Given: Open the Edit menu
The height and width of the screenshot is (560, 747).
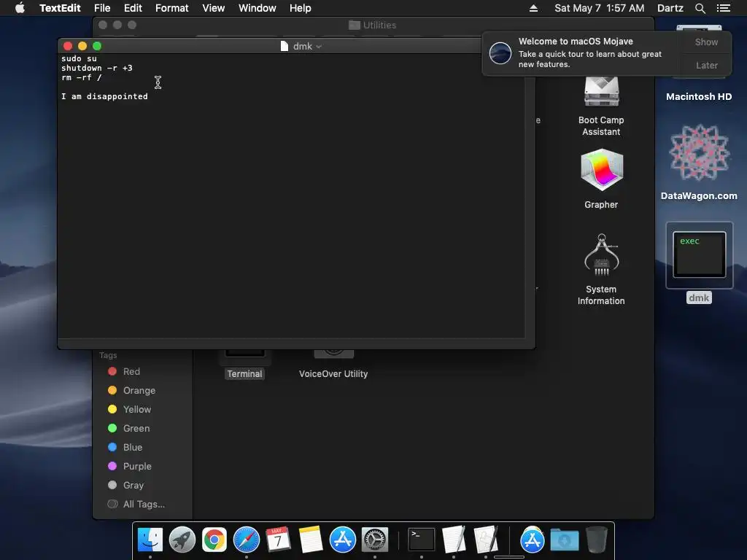Looking at the screenshot, I should [133, 8].
